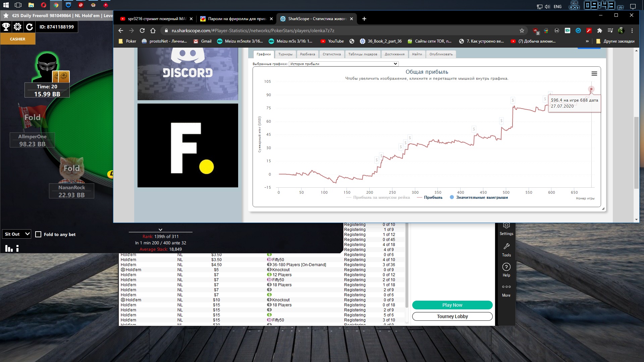The height and width of the screenshot is (362, 644).
Task: Open Другие закладки bookmarks folder
Action: coord(615,41)
